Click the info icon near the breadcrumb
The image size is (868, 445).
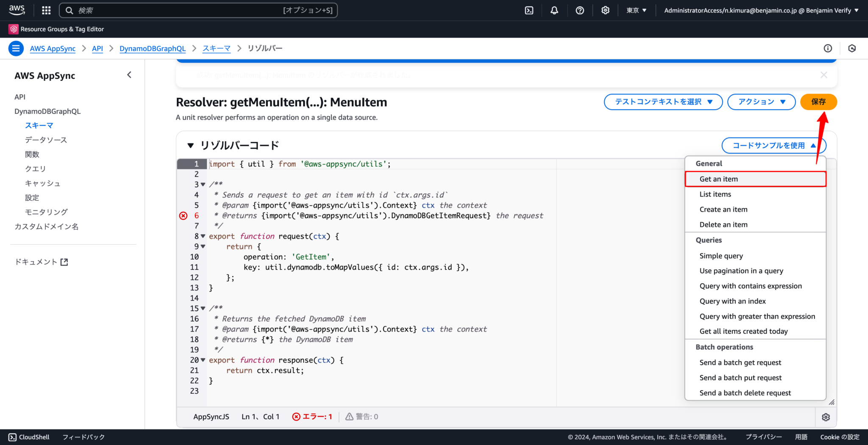pyautogui.click(x=827, y=48)
